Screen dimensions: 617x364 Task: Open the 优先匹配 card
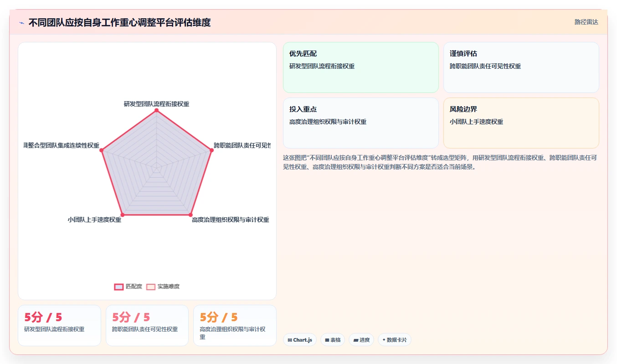[x=361, y=67]
